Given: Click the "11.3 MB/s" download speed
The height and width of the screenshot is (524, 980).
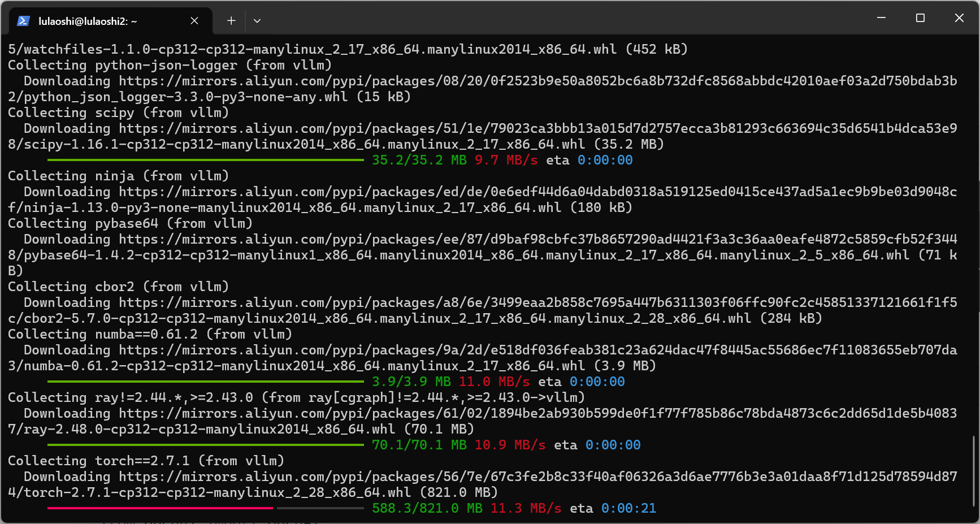Looking at the screenshot, I should click(526, 509).
